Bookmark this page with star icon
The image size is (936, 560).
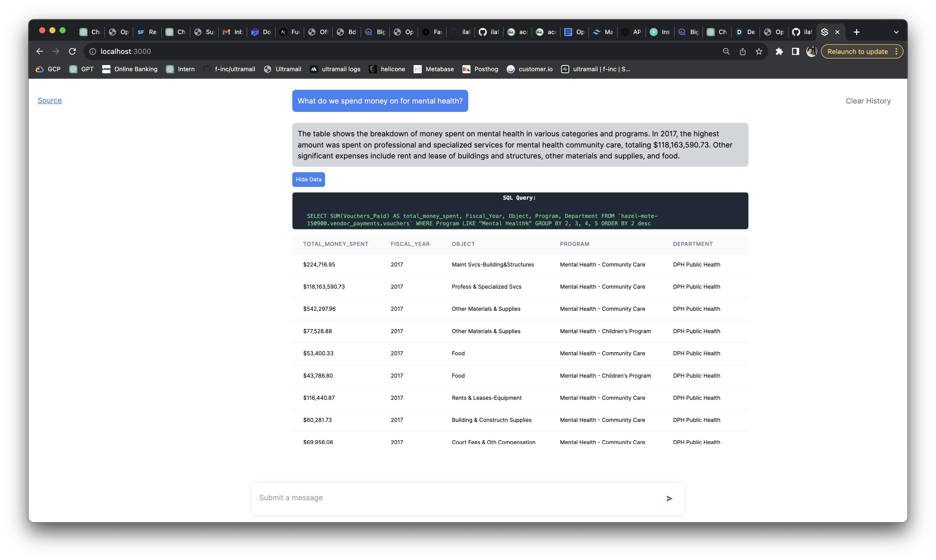point(759,51)
